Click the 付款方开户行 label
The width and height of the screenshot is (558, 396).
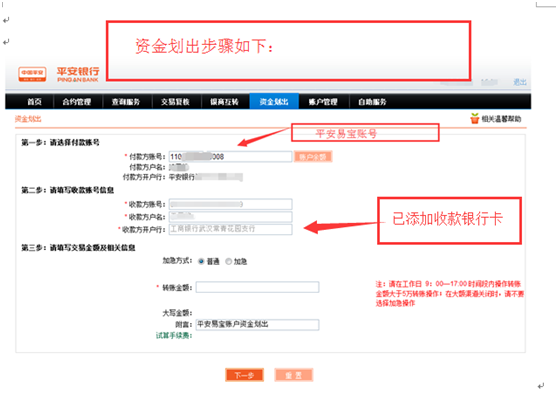click(x=144, y=177)
